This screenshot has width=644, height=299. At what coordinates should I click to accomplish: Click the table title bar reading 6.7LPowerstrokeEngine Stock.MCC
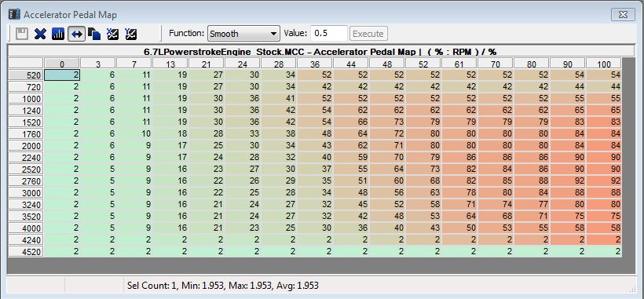pyautogui.click(x=320, y=52)
